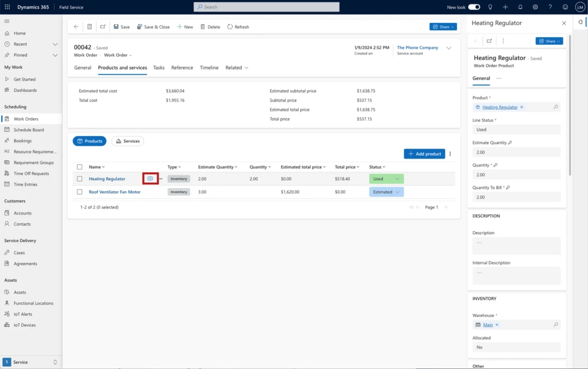588x369 pixels.
Task: Check the Roof Ventilator Fan Motor checkbox
Action: pyautogui.click(x=80, y=192)
